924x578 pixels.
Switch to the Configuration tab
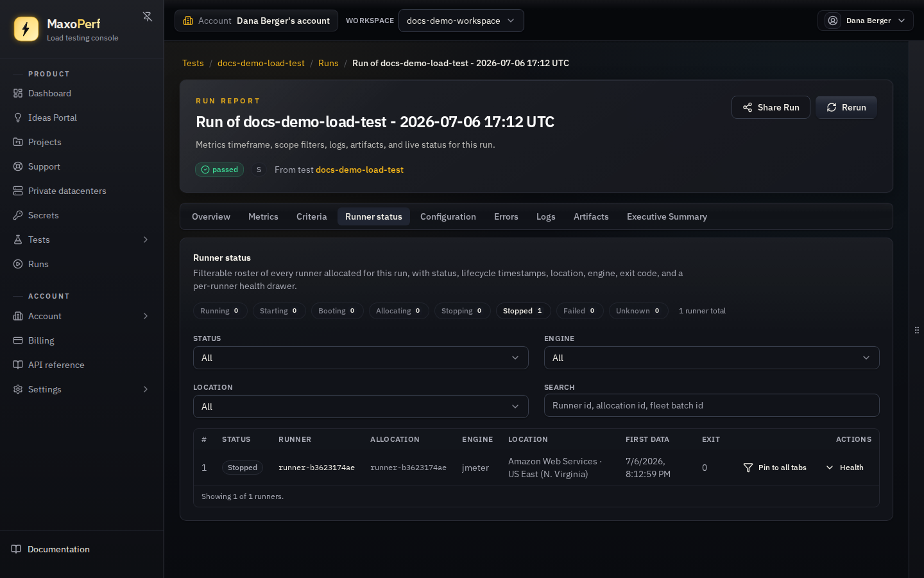(x=448, y=216)
